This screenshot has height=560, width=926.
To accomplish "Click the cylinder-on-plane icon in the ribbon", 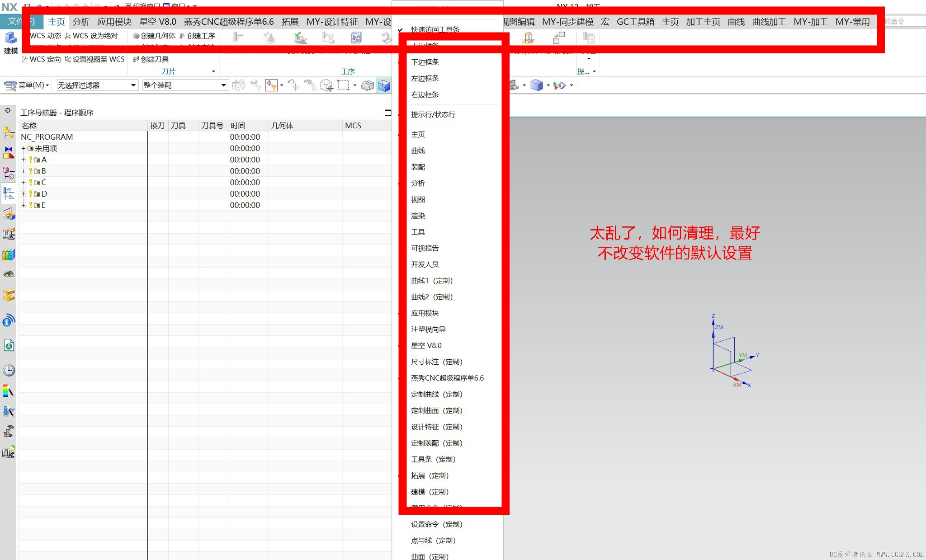I will [528, 38].
